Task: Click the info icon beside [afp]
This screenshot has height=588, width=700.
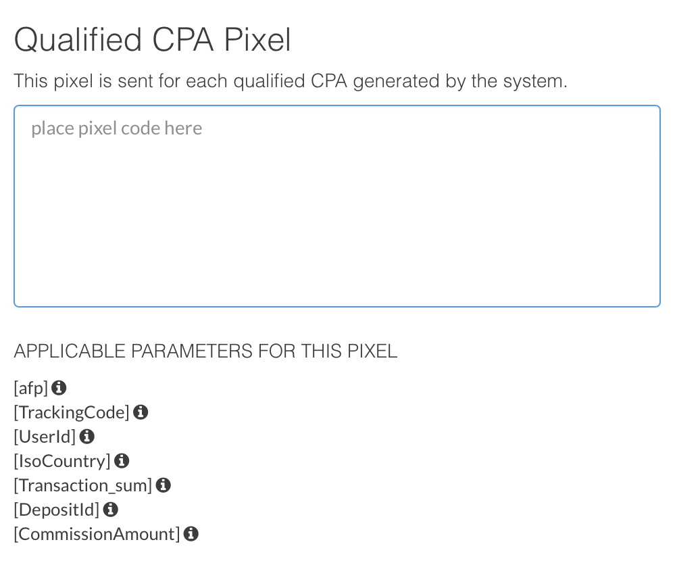Action: click(x=59, y=388)
